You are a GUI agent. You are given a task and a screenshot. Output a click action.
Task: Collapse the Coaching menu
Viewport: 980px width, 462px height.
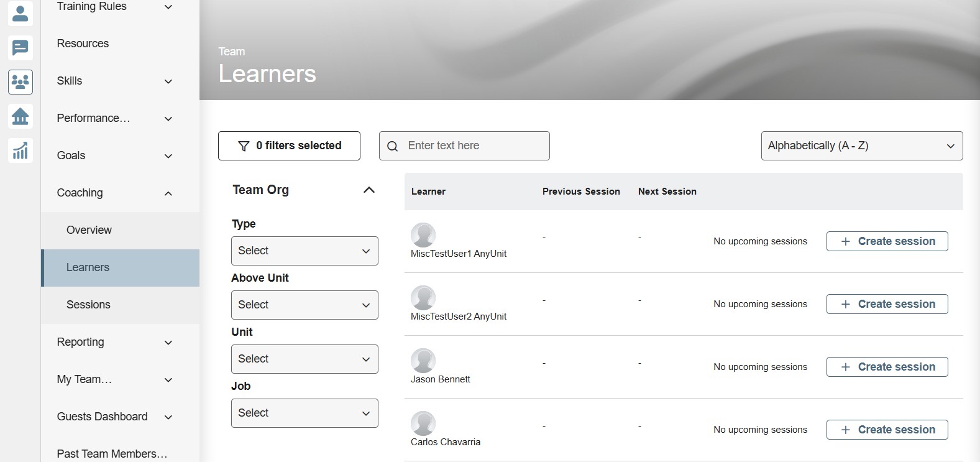click(x=121, y=193)
